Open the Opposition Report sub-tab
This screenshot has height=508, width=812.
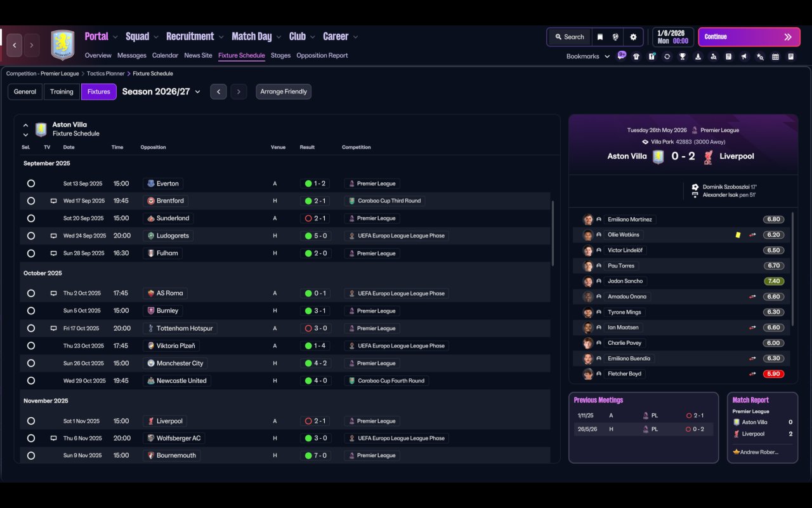(x=322, y=55)
